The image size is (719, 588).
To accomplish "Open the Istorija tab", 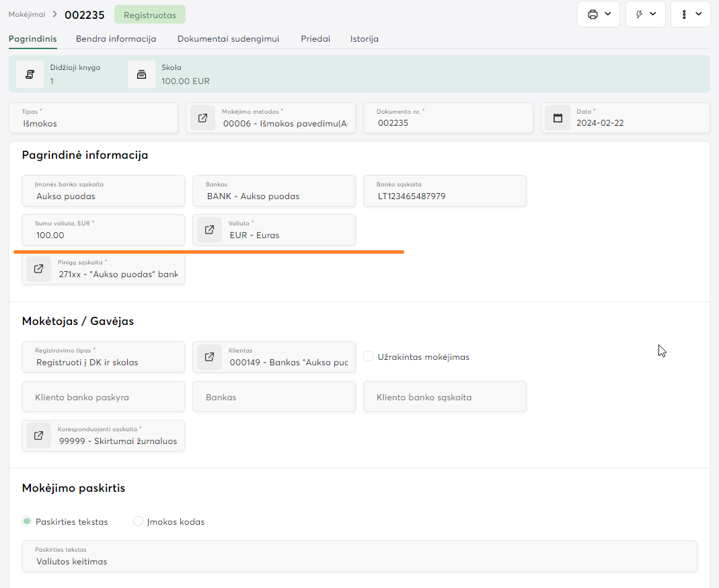I will (x=364, y=39).
